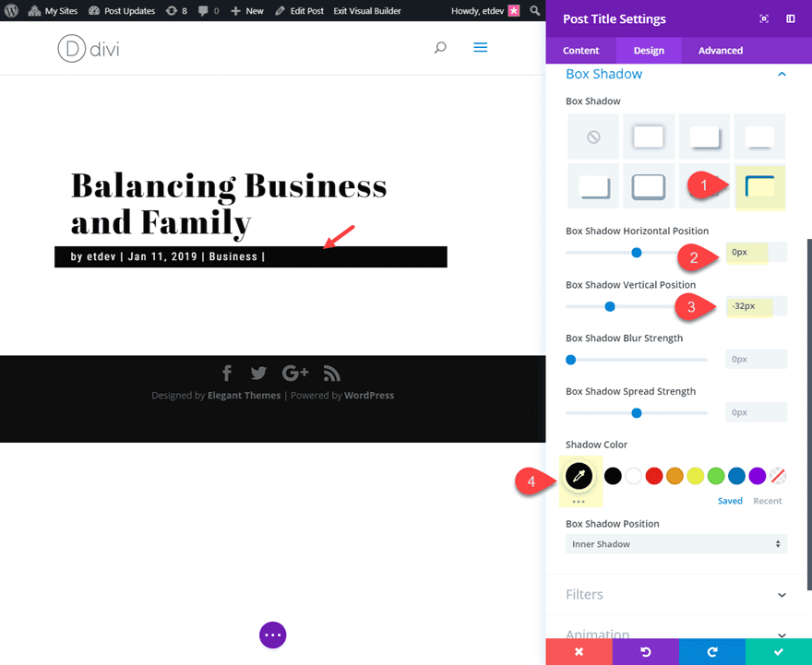The height and width of the screenshot is (665, 812).
Task: Open the Advanced tab
Action: [x=720, y=51]
